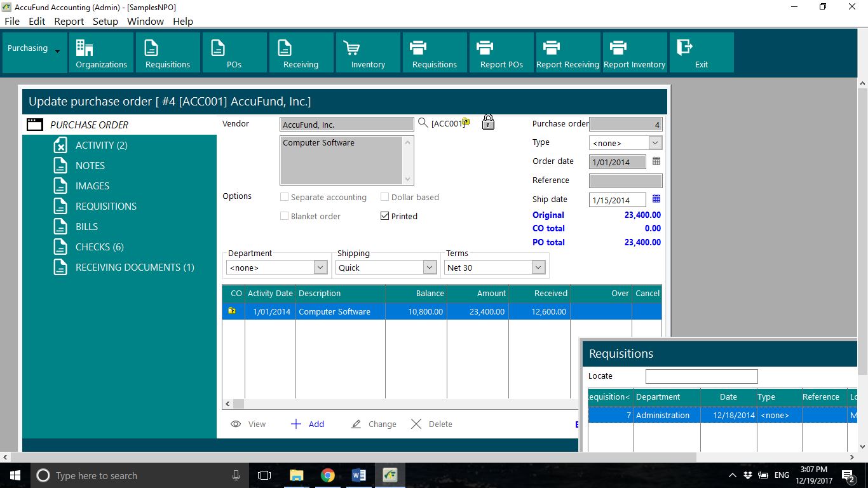The width and height of the screenshot is (868, 488).
Task: Uncheck the Printed option
Action: click(384, 215)
